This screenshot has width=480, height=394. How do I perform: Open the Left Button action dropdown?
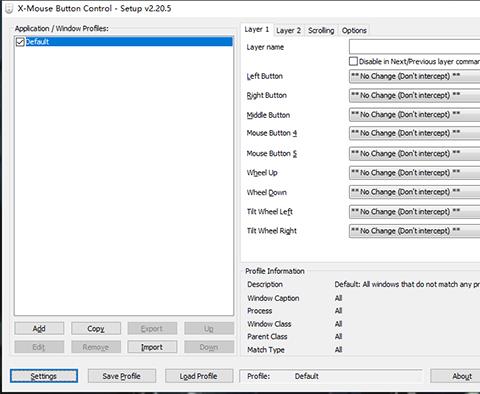tap(414, 76)
